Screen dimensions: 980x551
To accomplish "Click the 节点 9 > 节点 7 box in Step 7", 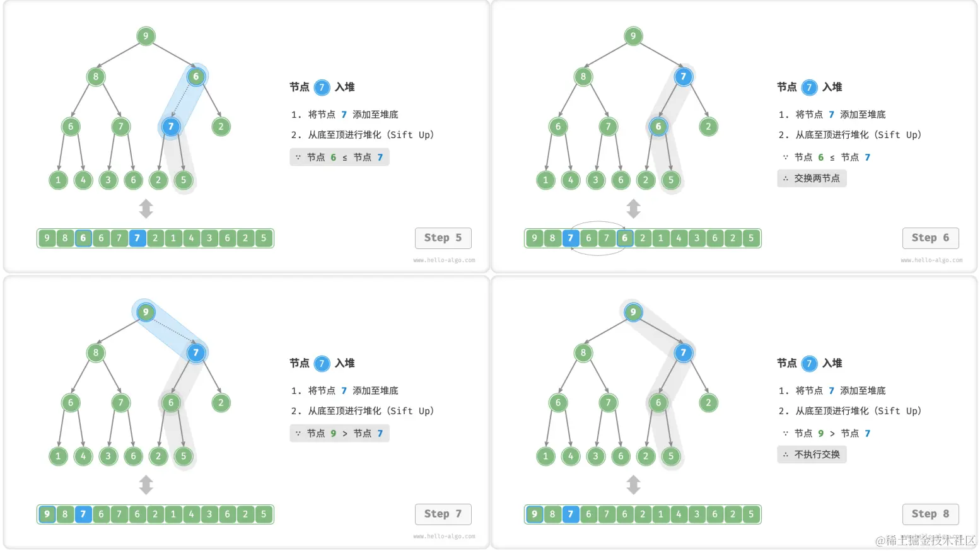I will pyautogui.click(x=339, y=433).
